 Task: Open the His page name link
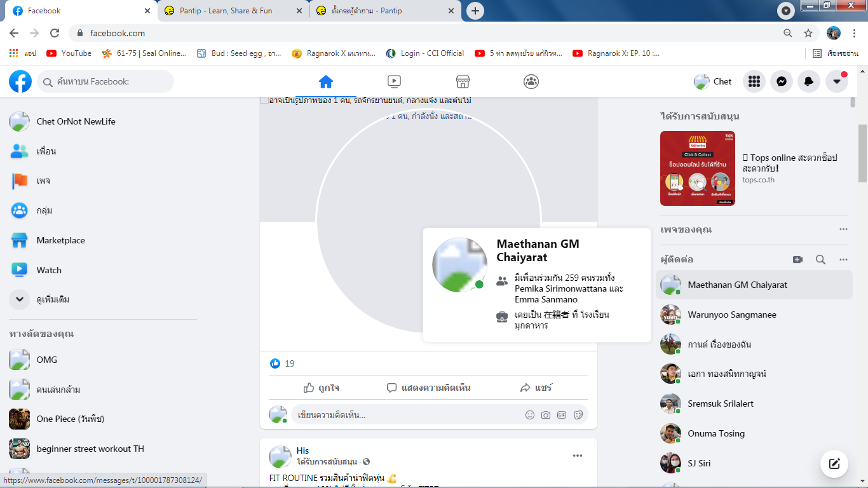302,451
